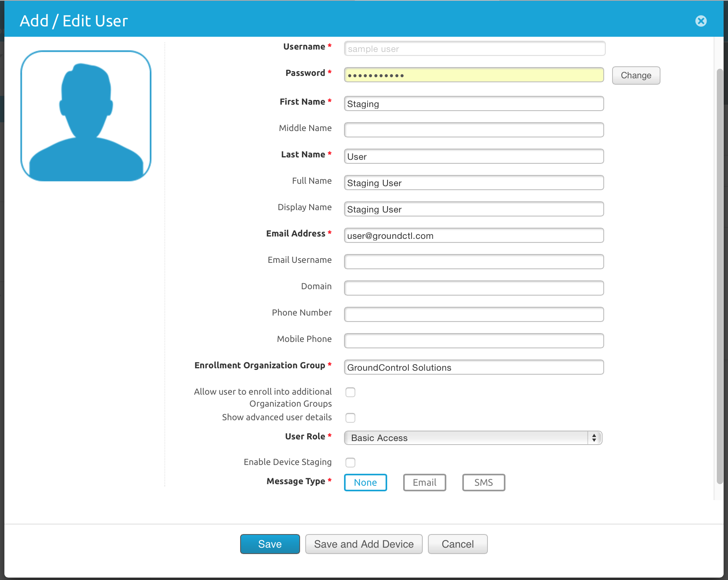Enable enrolling into additional Organization Groups

tap(350, 392)
